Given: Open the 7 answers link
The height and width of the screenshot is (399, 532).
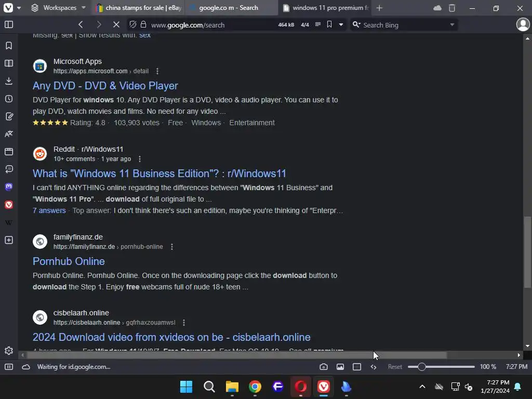Looking at the screenshot, I should coord(49,210).
